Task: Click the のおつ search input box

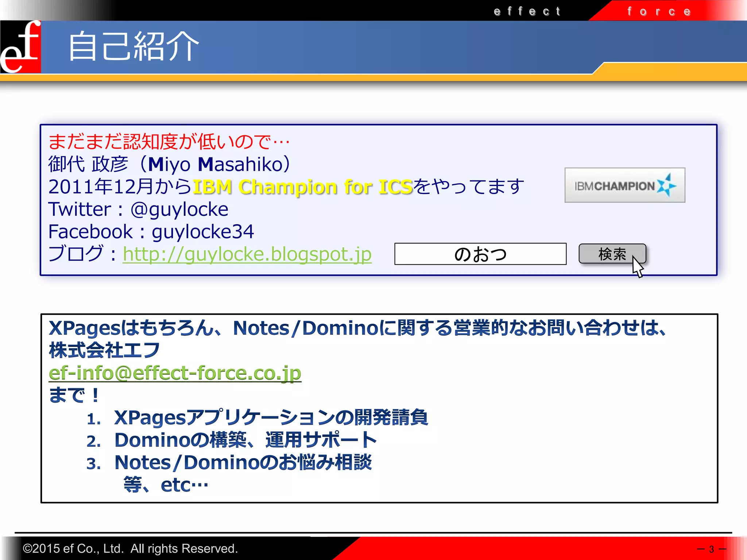Action: (x=480, y=254)
